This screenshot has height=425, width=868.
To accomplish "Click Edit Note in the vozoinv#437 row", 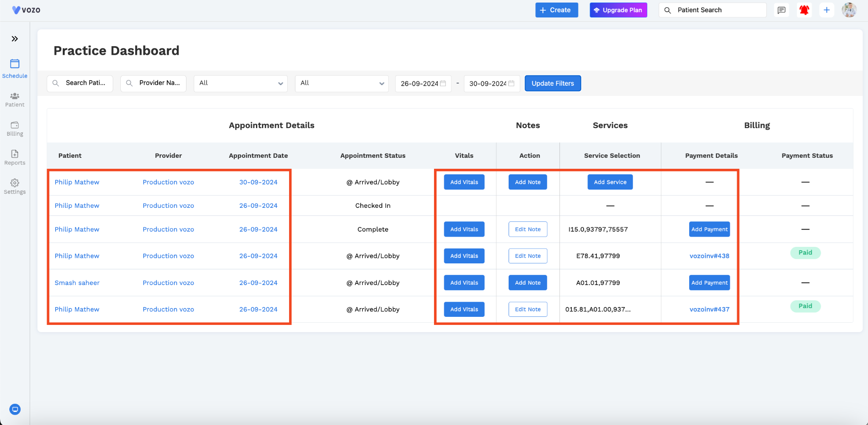I will (x=528, y=309).
